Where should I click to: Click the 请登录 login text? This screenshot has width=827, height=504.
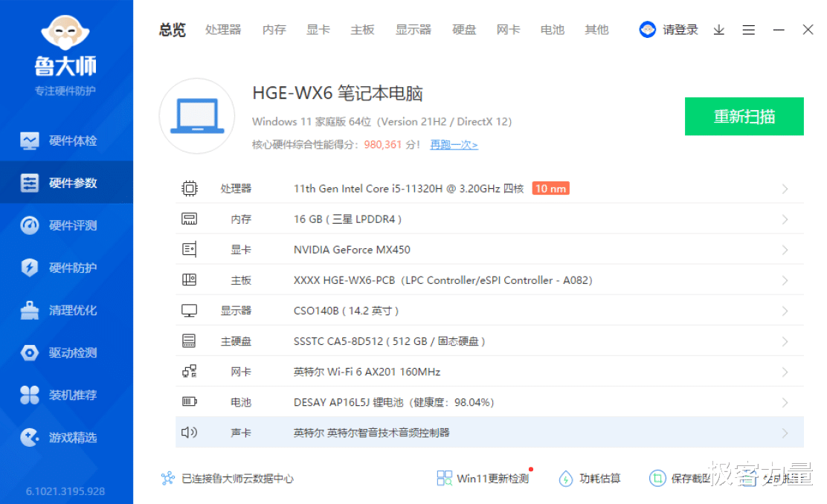pyautogui.click(x=680, y=30)
